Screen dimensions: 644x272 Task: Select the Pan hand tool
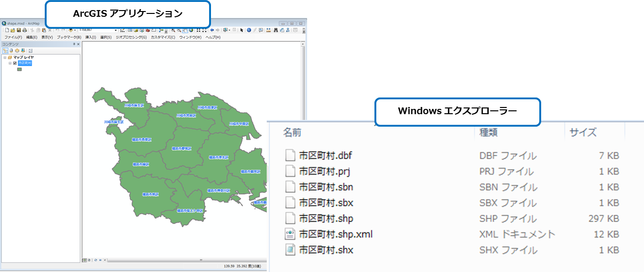pos(185,30)
